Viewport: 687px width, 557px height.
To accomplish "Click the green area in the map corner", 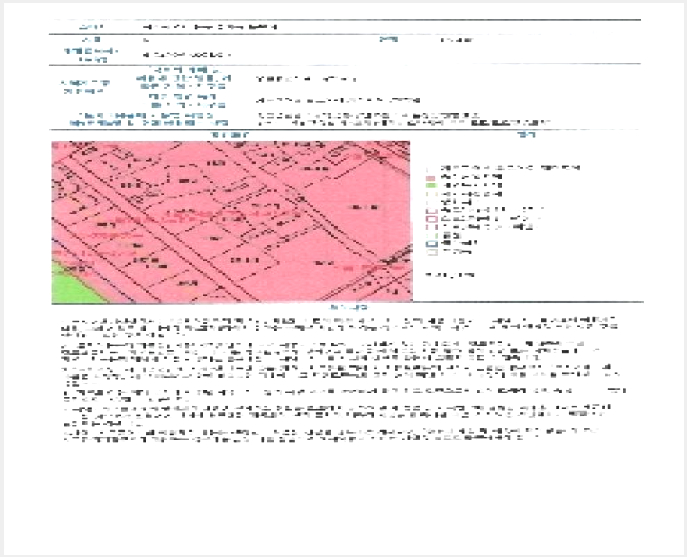I will point(74,284).
